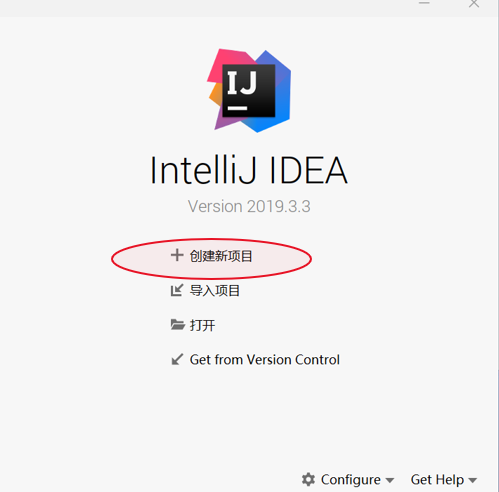Click the import arrow icon beside 导入项目
Screen dimensions: 499x492
coord(177,290)
